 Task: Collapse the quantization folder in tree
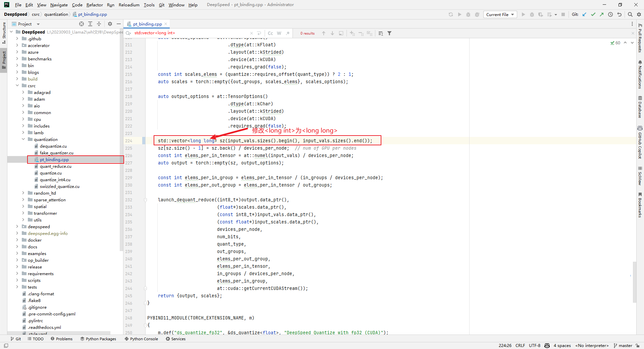tap(23, 139)
